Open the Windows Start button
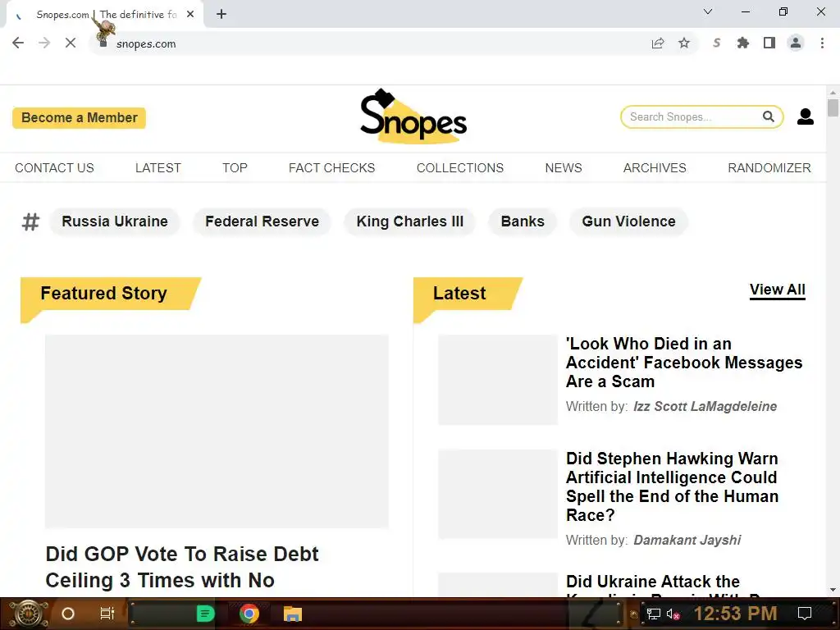This screenshot has height=630, width=840. [27, 614]
